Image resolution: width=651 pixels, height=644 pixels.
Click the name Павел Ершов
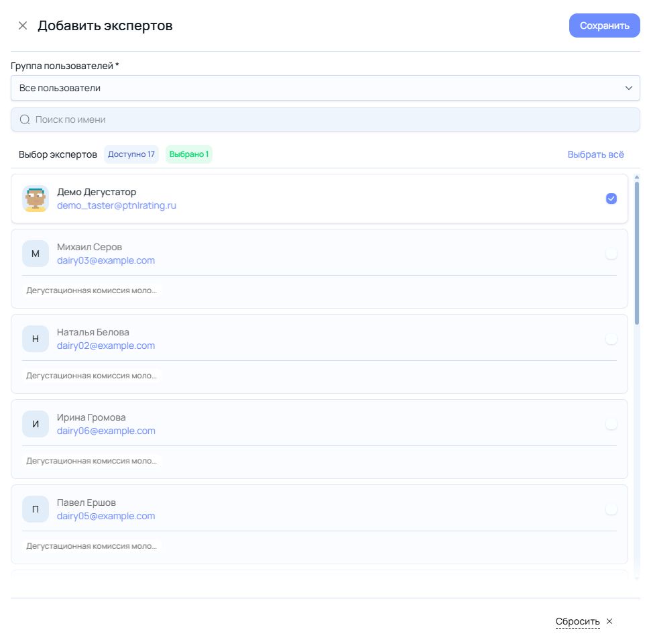86,502
